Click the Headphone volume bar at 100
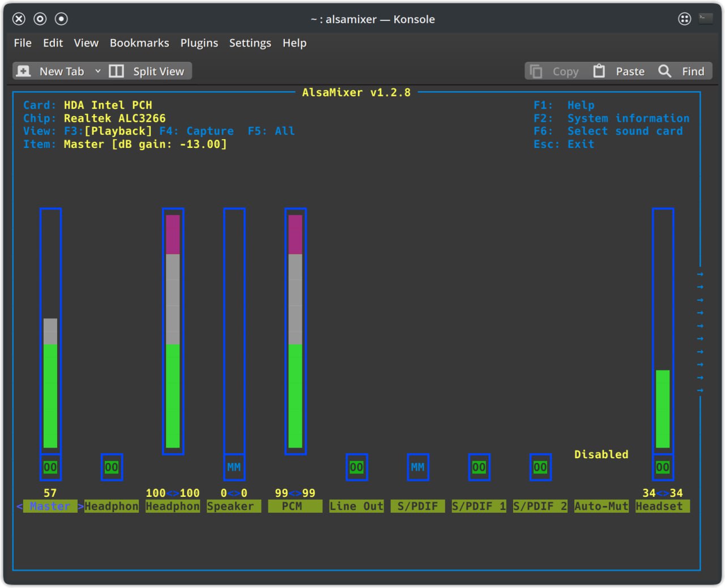Screen dimensions: 725x588 pyautogui.click(x=173, y=331)
